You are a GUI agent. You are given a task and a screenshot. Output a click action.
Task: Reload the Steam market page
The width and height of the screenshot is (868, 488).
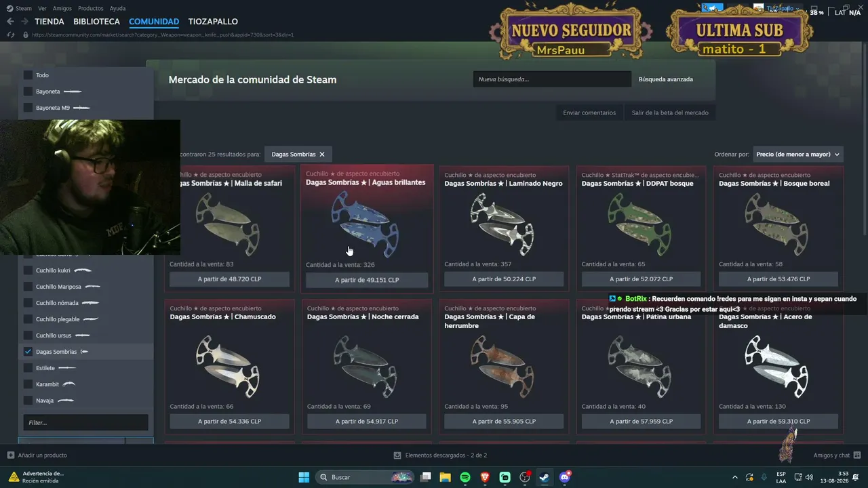pyautogui.click(x=10, y=35)
